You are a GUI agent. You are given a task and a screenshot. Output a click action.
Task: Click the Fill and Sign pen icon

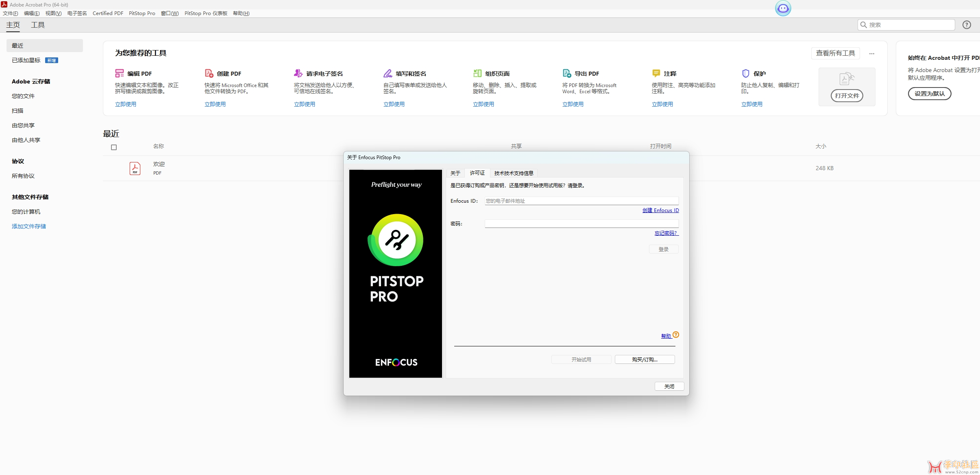pyautogui.click(x=388, y=73)
